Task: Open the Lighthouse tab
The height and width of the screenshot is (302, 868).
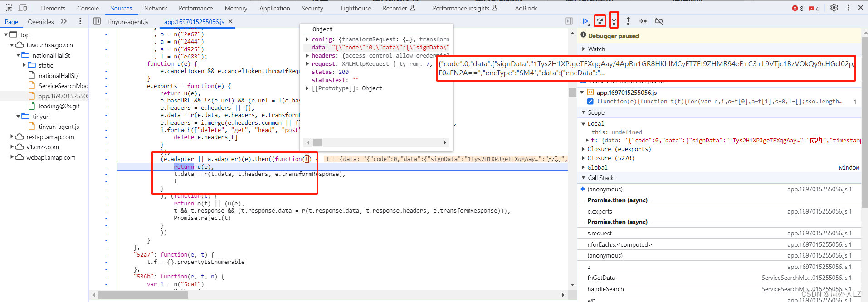Action: click(356, 8)
